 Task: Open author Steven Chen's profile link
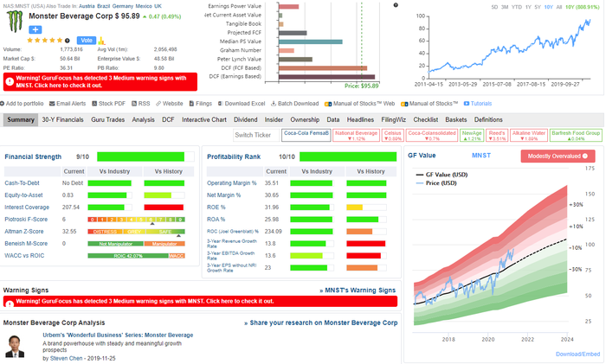[x=66, y=358]
